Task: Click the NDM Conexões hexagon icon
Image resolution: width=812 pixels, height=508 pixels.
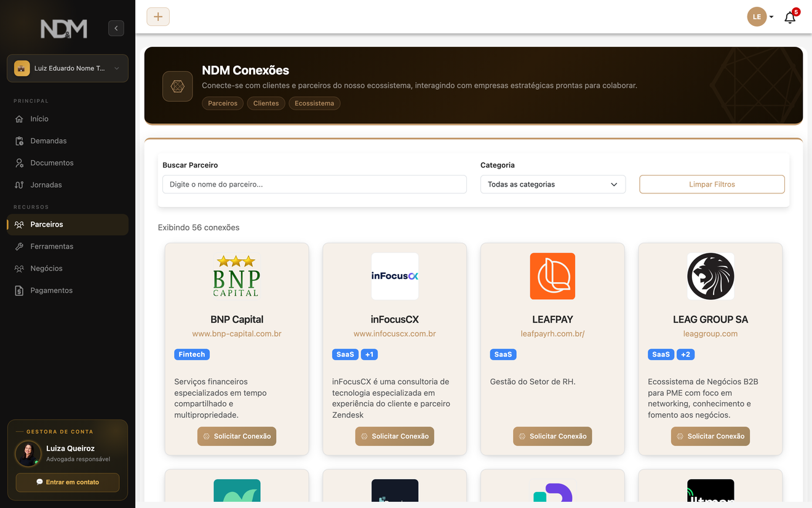Action: tap(178, 86)
